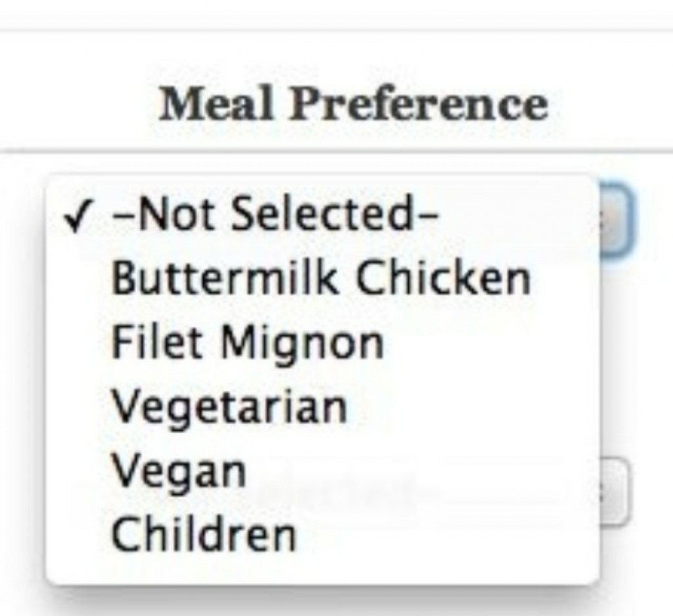Click the word Filet in the list
The image size is (673, 616).
tap(154, 343)
